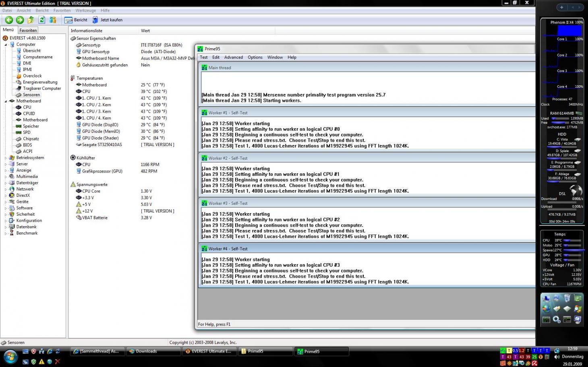Expand the DirectX tree node
Viewport: 588px width, 367px height.
pos(6,196)
